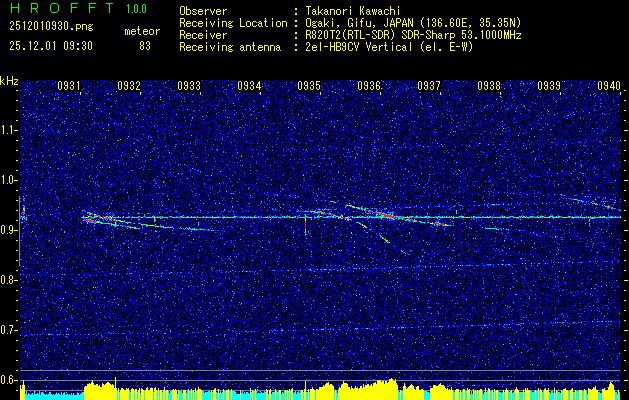Select the filename 2512010930.png
The width and height of the screenshot is (629, 400).
(x=51, y=27)
